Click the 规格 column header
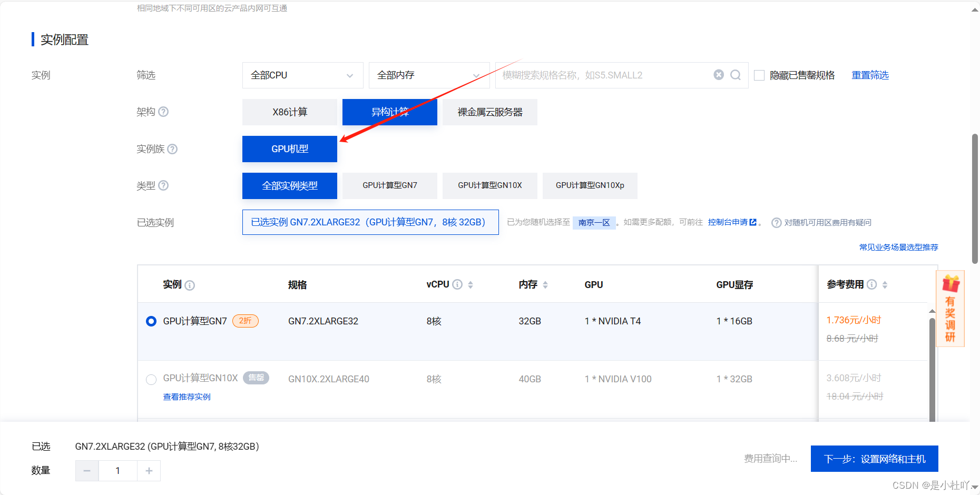 coord(298,285)
